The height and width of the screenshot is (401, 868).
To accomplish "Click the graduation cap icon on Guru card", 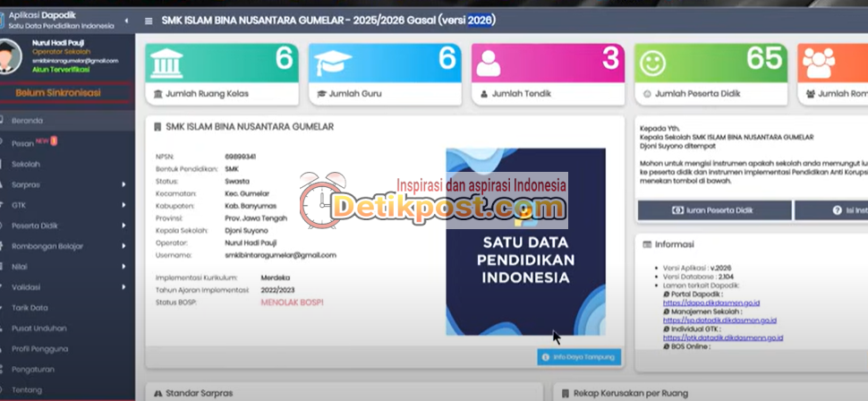I will (x=333, y=63).
